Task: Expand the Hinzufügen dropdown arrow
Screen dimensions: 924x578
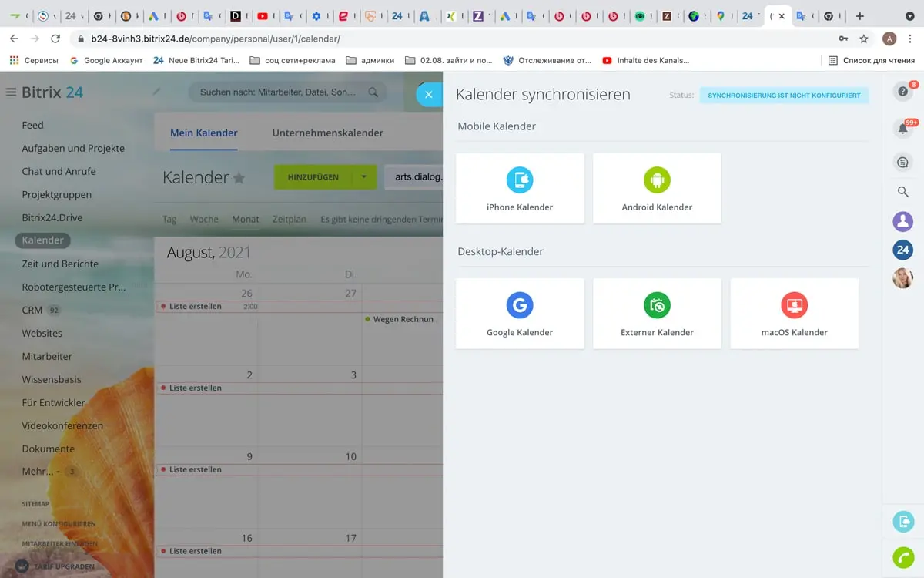Action: tap(364, 177)
